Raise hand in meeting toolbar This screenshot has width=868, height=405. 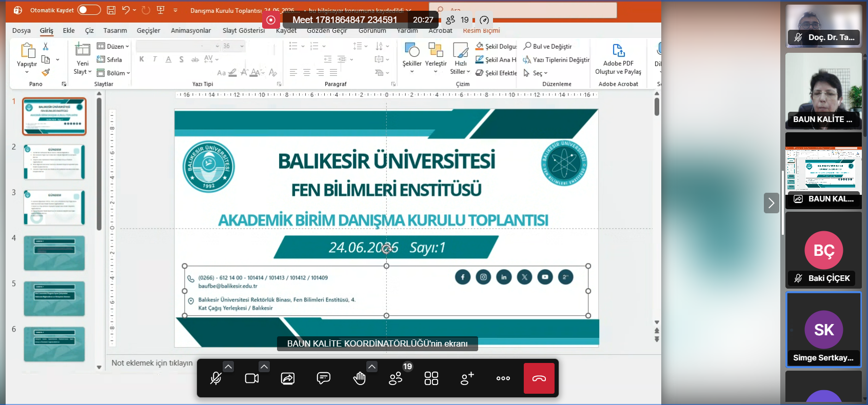pos(360,378)
